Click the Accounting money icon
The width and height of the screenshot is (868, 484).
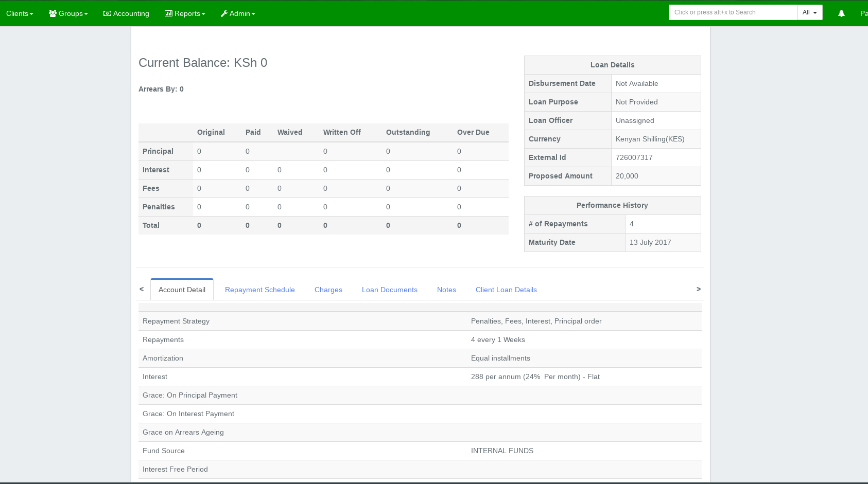pyautogui.click(x=107, y=13)
